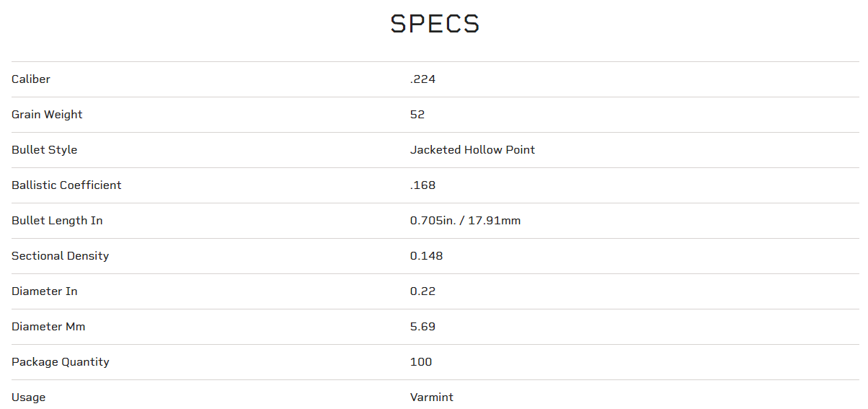
Task: Select the 0.148 sectional density value
Action: (x=426, y=256)
